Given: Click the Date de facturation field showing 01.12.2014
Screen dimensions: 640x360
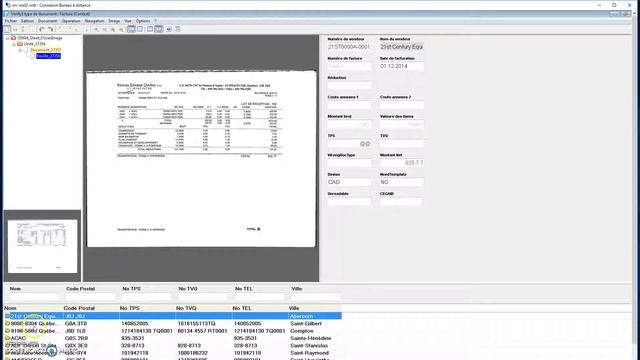Looking at the screenshot, I should tap(402, 66).
